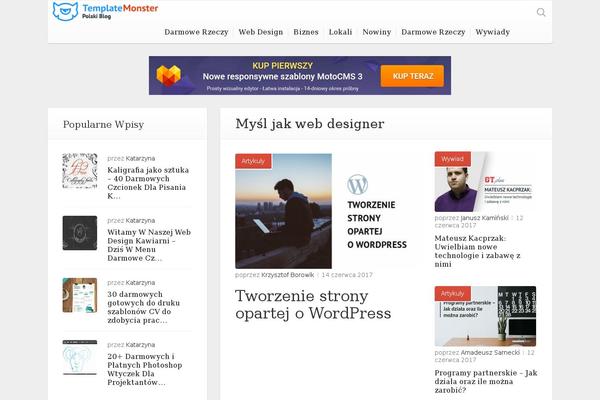Open the search magnifier icon
The width and height of the screenshot is (600, 400).
click(x=541, y=12)
